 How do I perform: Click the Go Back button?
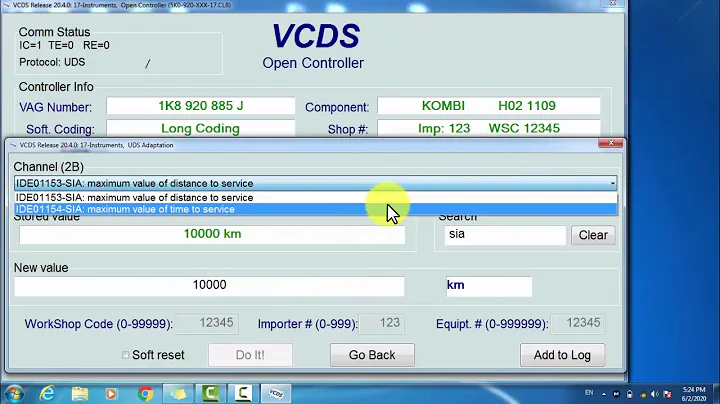[372, 355]
